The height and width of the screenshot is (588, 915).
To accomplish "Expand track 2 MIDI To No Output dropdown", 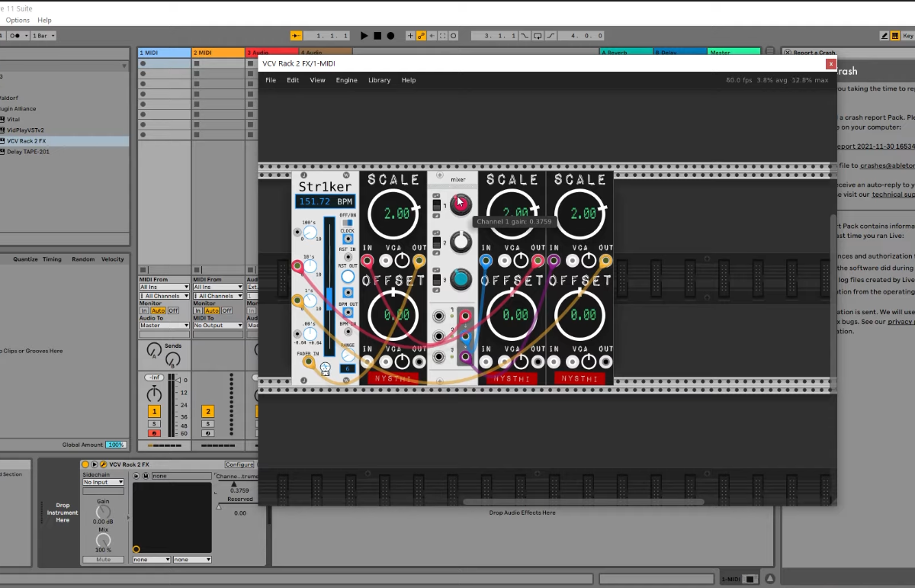I will click(217, 326).
